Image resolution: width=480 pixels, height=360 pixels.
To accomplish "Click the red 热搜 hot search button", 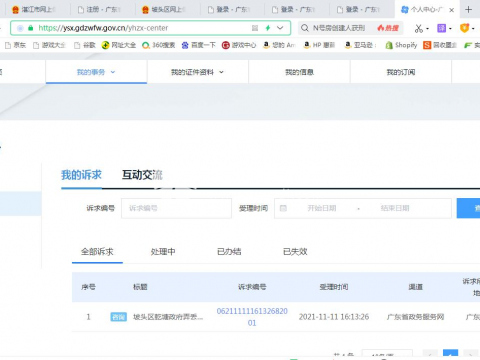I will tap(388, 28).
